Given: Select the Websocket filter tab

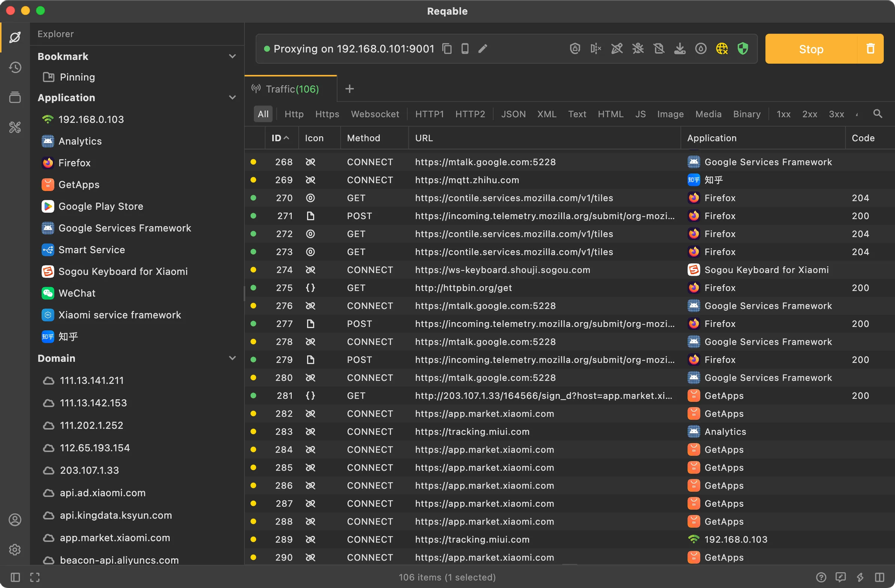Looking at the screenshot, I should 375,114.
